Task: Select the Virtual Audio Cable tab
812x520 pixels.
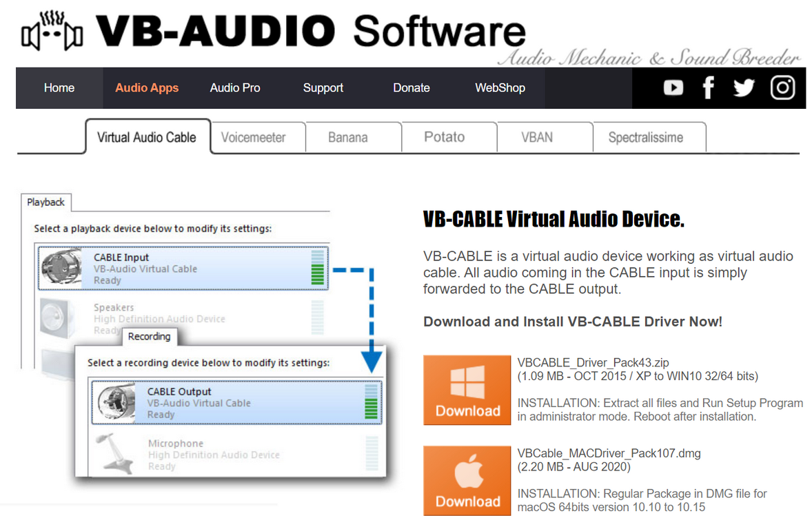Action: tap(147, 137)
